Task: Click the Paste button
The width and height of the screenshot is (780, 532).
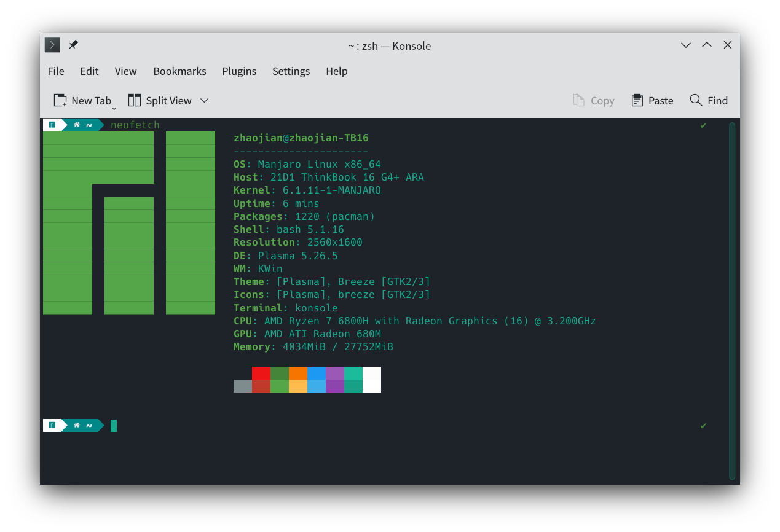Action: 652,100
